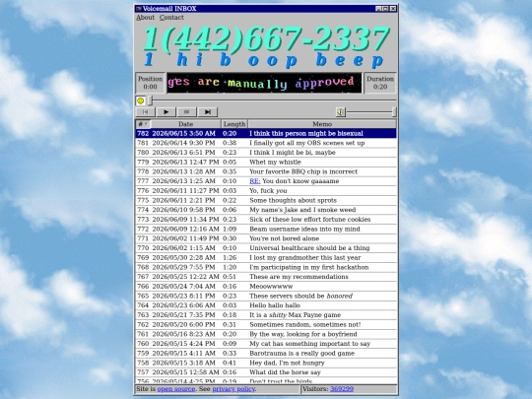Open the About menu

145,18
